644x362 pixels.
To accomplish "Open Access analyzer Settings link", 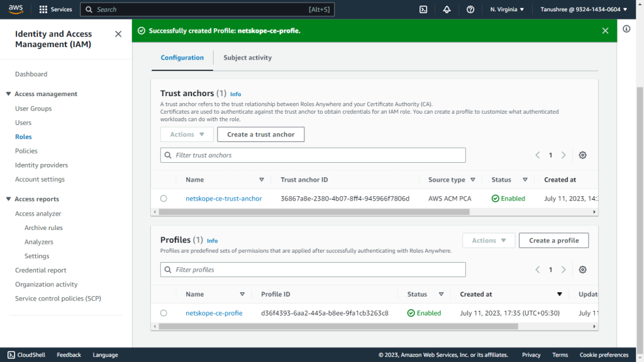I will 36,256.
